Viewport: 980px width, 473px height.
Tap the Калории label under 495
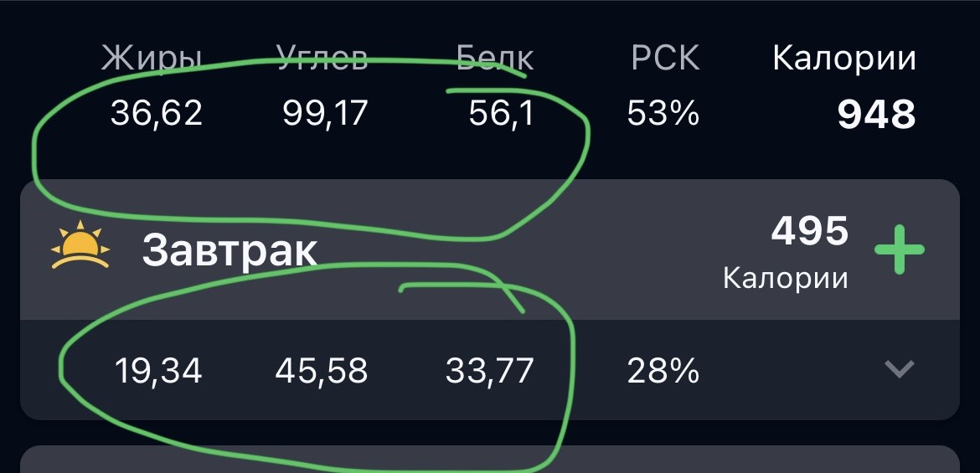pyautogui.click(x=785, y=277)
